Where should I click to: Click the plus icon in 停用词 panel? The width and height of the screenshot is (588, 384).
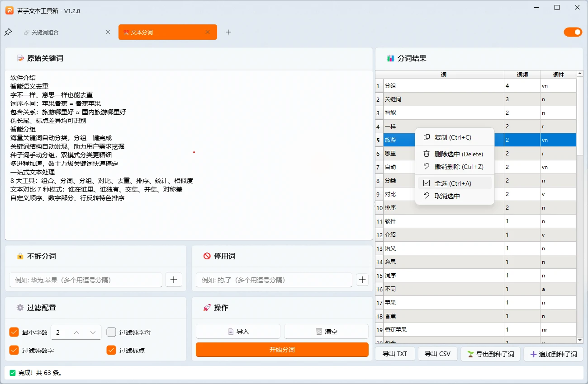[x=362, y=280]
